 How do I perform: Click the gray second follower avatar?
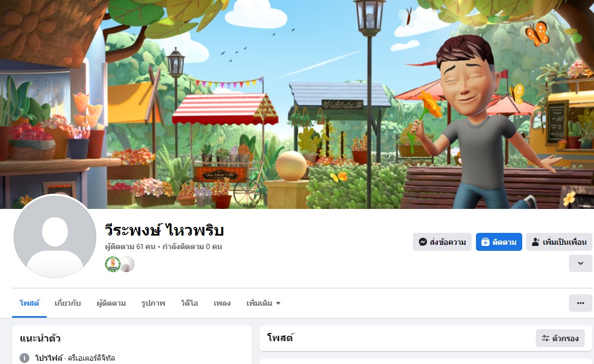click(x=128, y=264)
